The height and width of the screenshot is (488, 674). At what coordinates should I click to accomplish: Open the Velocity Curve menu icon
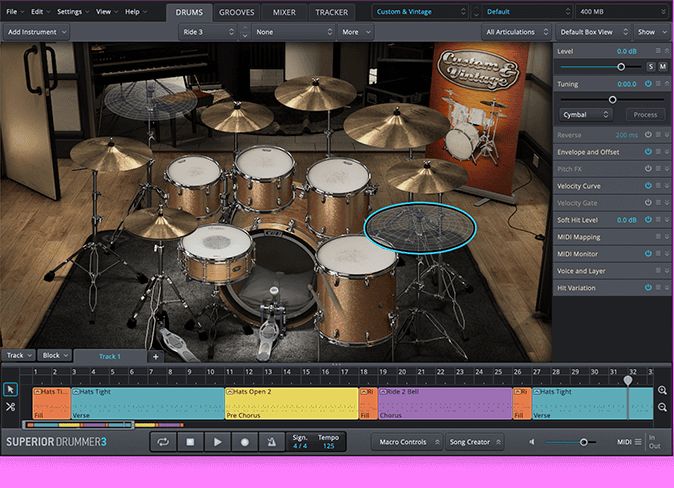658,186
